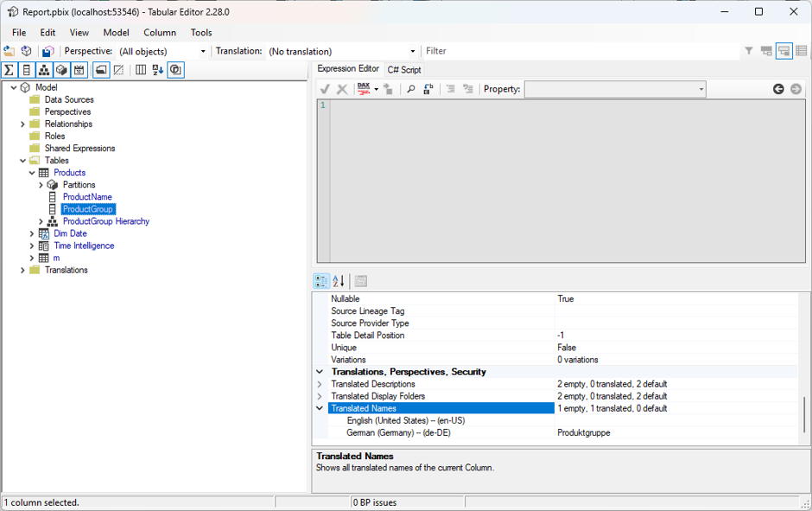
Task: Click the funnel filter icon
Action: click(749, 51)
